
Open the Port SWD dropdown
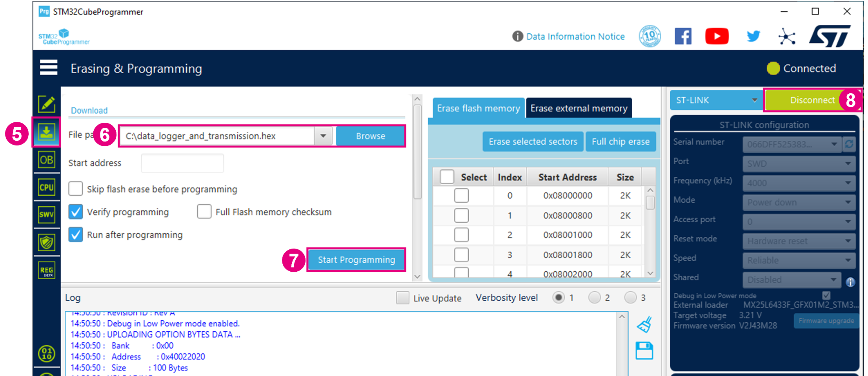pyautogui.click(x=799, y=163)
